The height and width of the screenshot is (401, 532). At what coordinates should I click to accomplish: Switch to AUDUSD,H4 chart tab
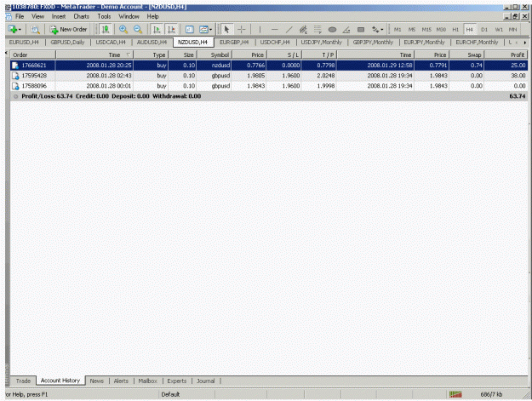point(152,42)
